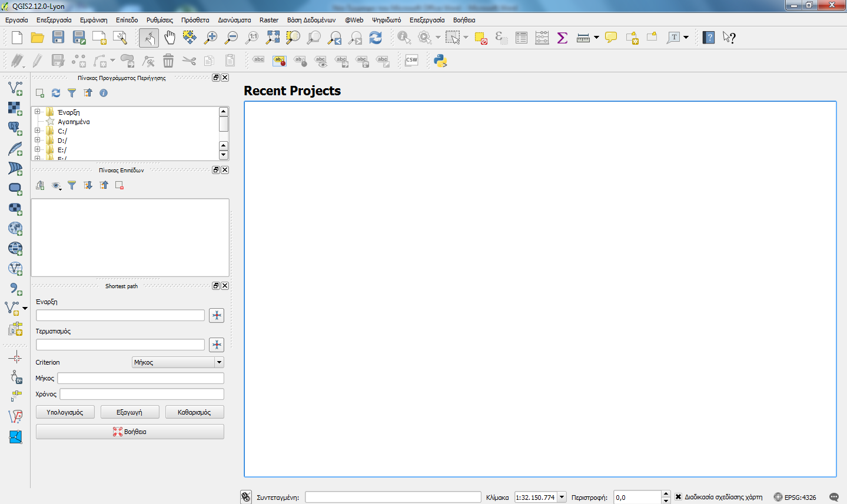This screenshot has height=504, width=847.
Task: Open the statistical summary sigma icon
Action: click(x=562, y=38)
